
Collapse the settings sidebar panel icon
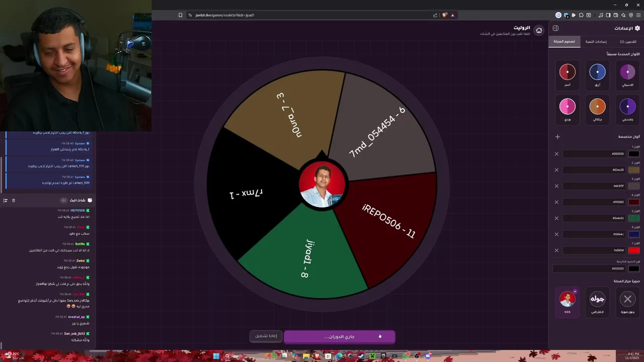click(x=555, y=28)
